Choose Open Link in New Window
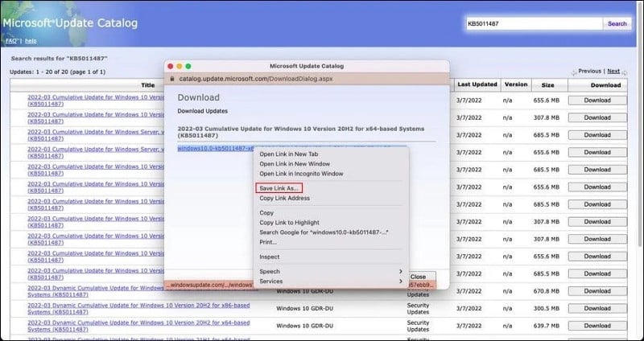The image size is (644, 341). pos(295,164)
